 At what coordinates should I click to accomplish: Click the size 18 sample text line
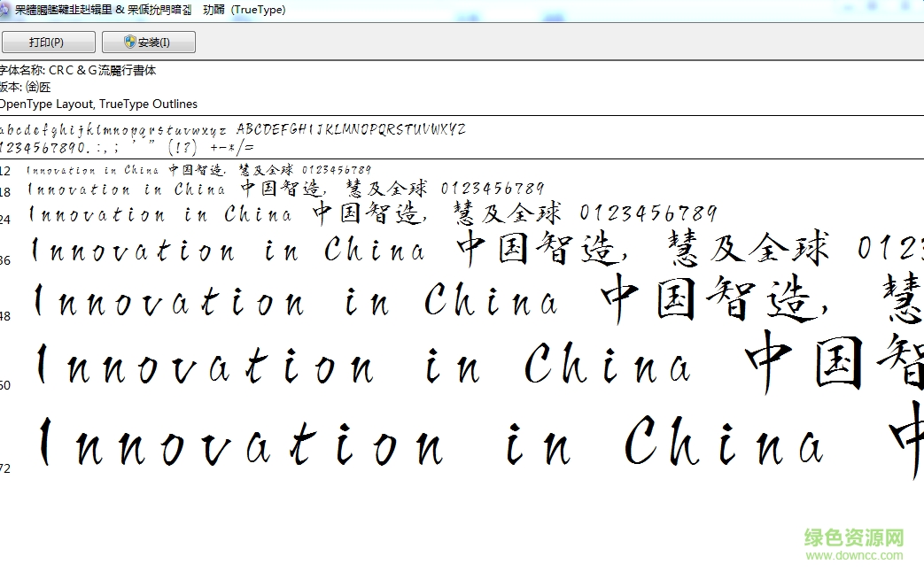[x=286, y=189]
